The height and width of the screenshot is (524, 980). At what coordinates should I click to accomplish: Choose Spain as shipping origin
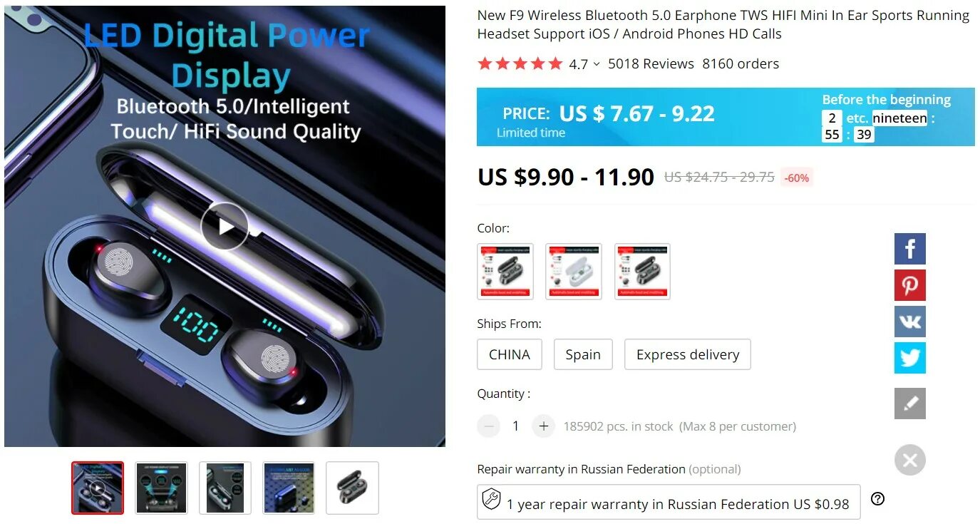pos(583,354)
